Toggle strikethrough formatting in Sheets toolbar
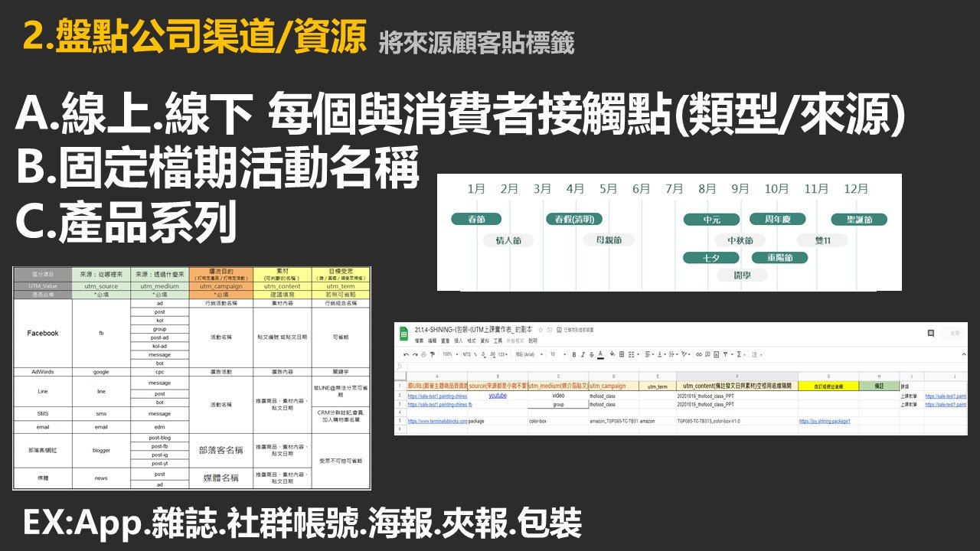980x551 pixels. pyautogui.click(x=592, y=355)
